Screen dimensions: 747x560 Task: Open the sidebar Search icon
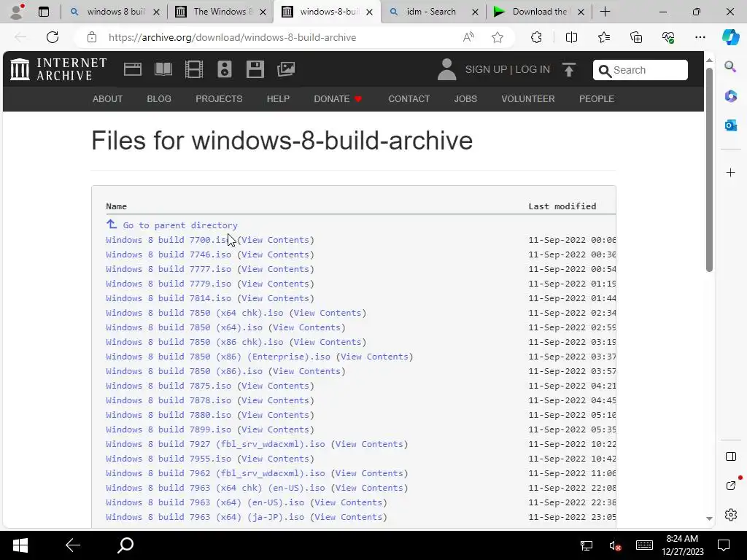[730, 66]
